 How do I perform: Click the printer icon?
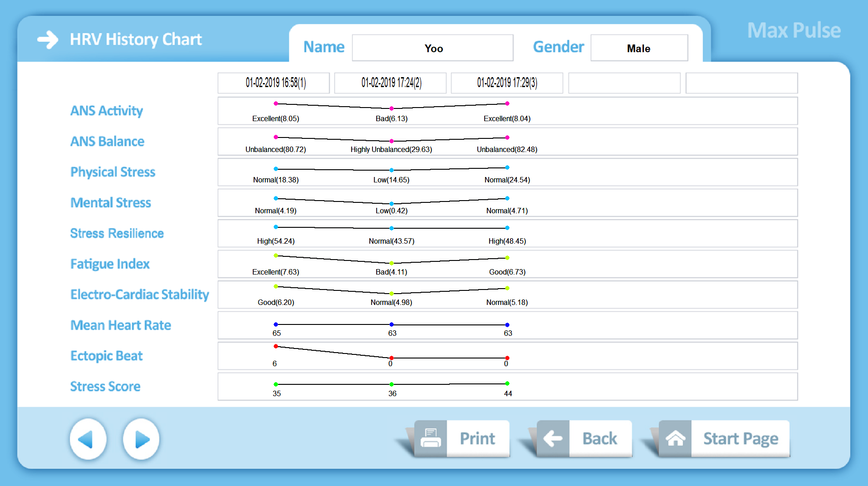(x=430, y=438)
